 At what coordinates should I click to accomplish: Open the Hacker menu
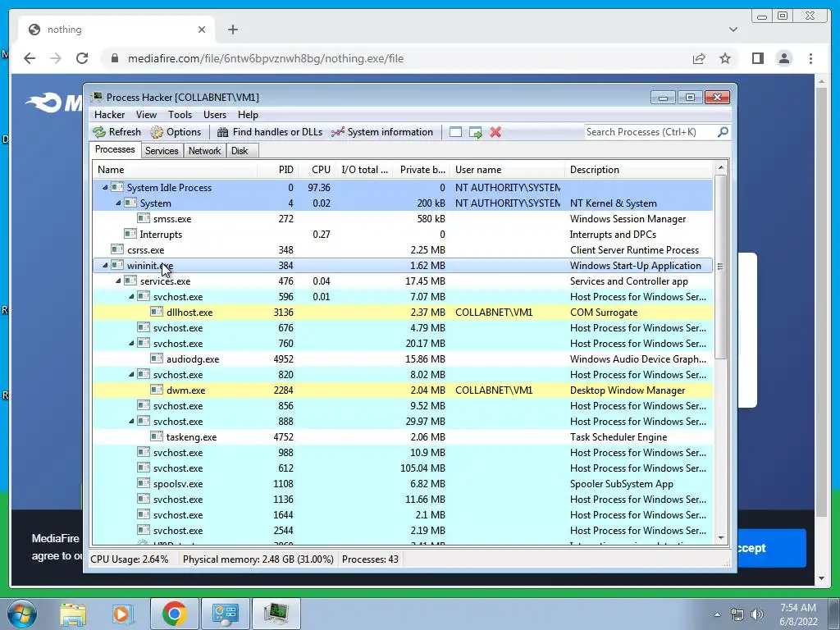tap(109, 115)
